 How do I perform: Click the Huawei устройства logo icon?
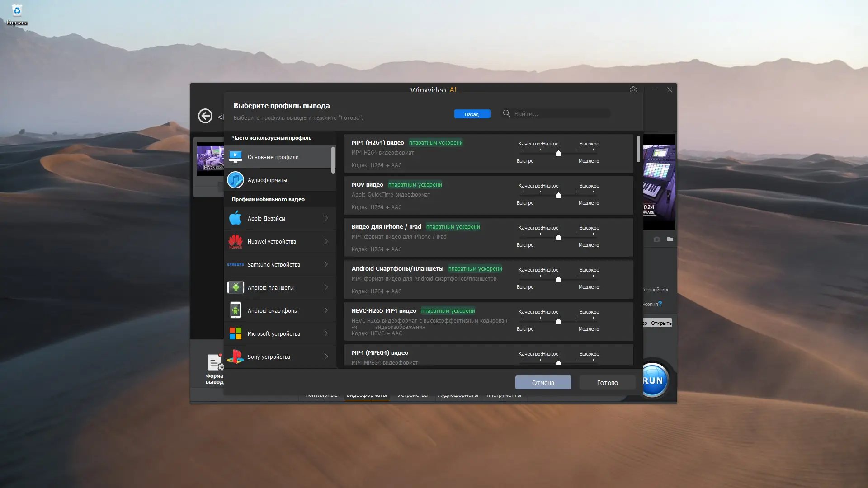pos(235,241)
